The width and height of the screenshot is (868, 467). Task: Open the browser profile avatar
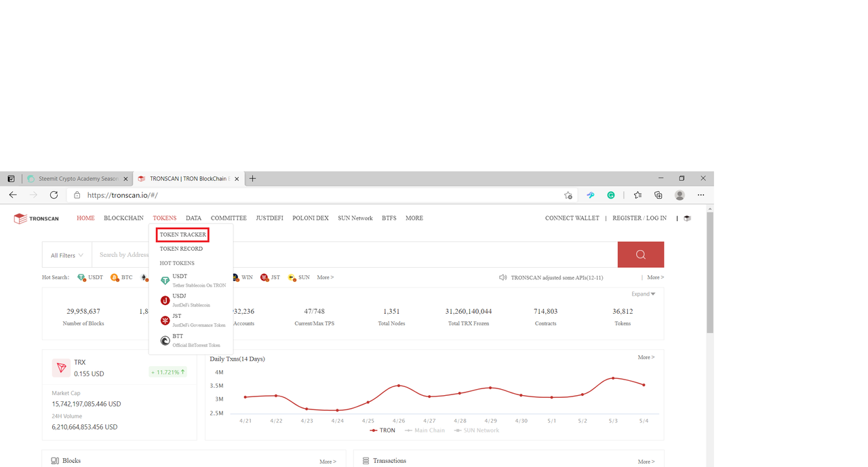[679, 195]
